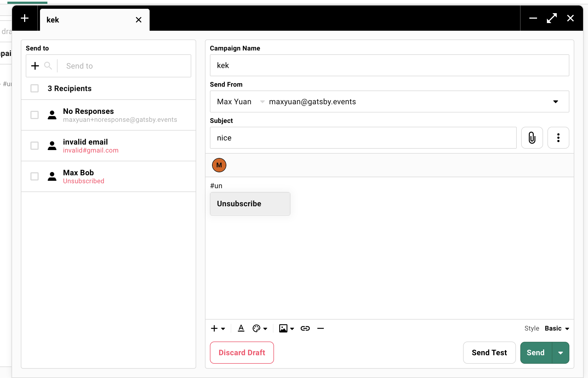Click the text color underlined A icon
The height and width of the screenshot is (378, 588).
tap(241, 328)
